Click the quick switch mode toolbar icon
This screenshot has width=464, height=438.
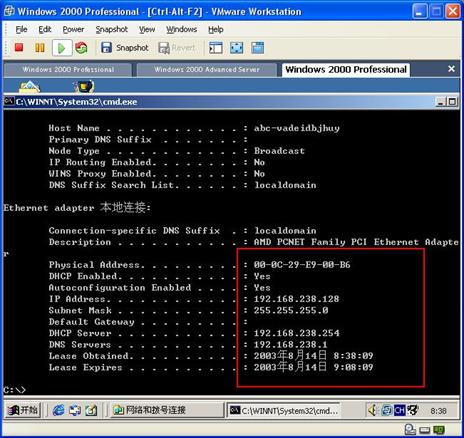click(258, 48)
